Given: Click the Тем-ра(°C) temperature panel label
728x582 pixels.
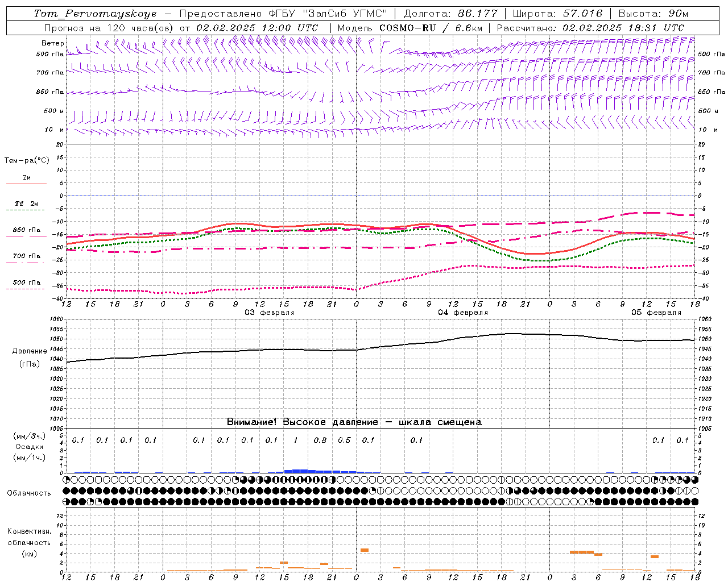Looking at the screenshot, I should [27, 161].
